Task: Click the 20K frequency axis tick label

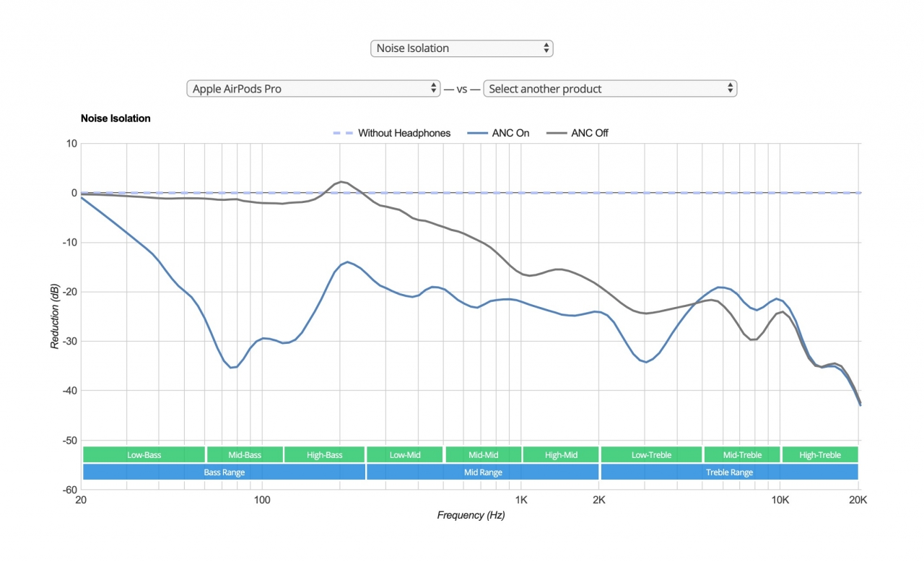Action: (x=858, y=500)
